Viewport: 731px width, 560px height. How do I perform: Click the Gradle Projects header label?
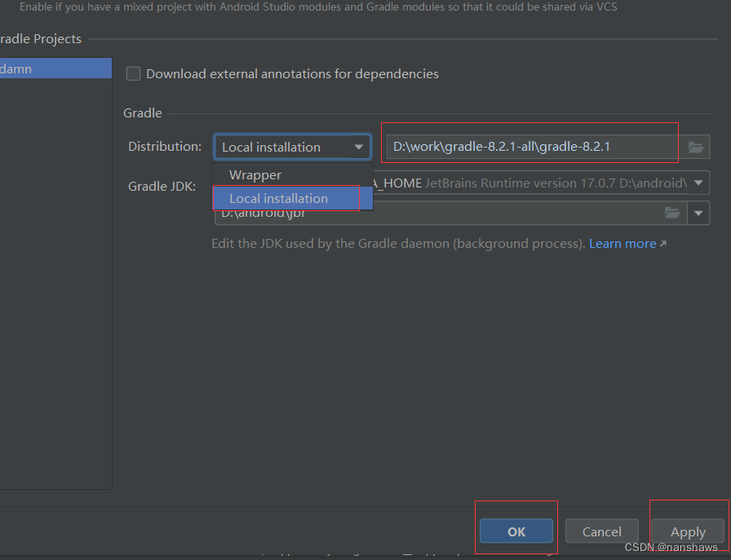pyautogui.click(x=41, y=38)
